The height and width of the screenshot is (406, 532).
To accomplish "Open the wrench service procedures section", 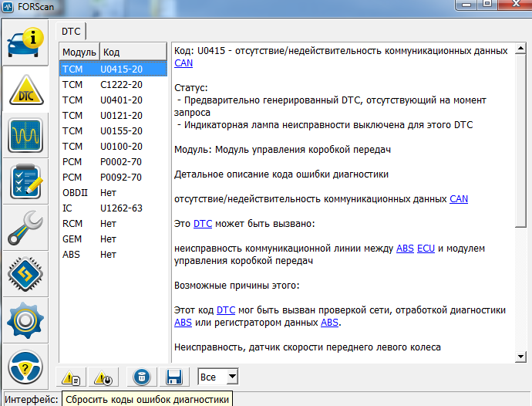I will tap(25, 228).
